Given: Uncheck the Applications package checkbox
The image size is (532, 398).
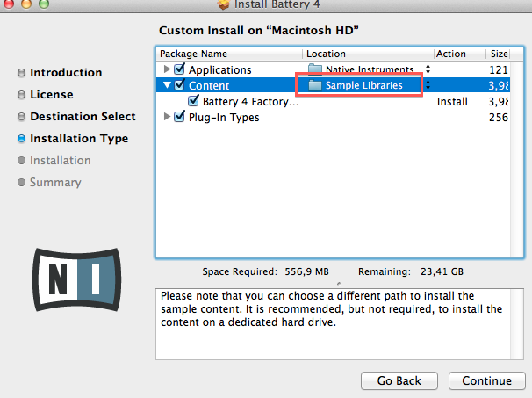Looking at the screenshot, I should click(180, 69).
